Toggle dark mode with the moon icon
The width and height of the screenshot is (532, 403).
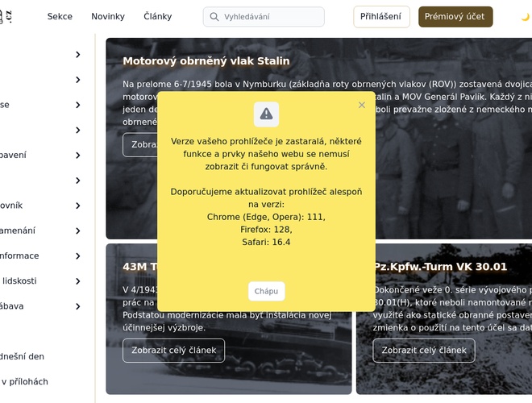(525, 17)
